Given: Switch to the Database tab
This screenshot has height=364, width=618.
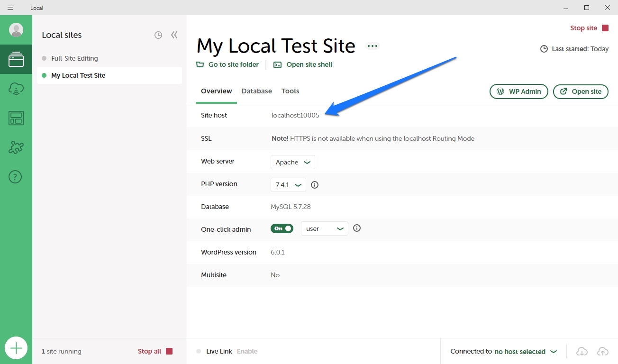Looking at the screenshot, I should point(257,91).
